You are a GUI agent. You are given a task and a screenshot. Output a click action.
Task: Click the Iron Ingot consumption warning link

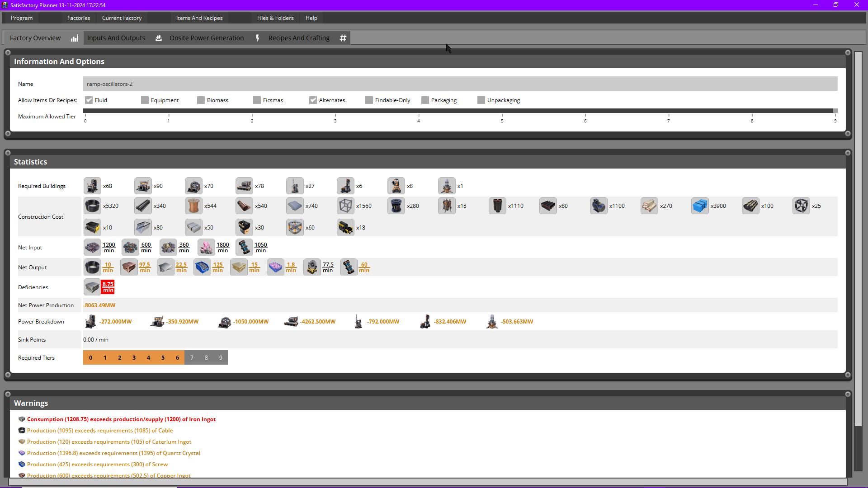(x=121, y=419)
